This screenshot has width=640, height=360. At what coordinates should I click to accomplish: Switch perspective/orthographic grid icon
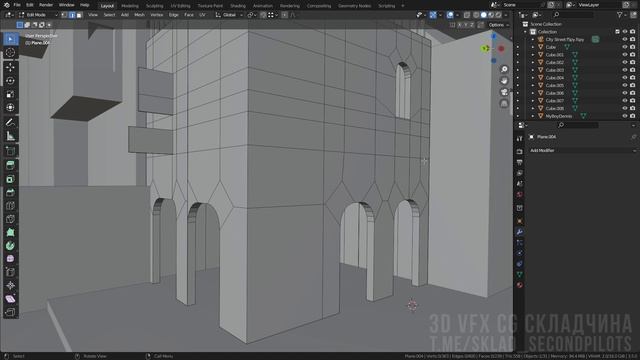[504, 103]
